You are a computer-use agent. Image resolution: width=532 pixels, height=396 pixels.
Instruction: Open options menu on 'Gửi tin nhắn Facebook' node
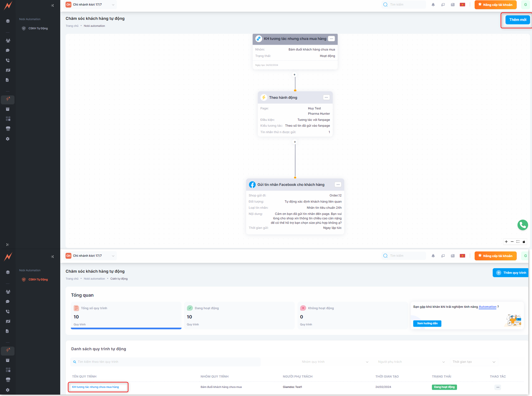tap(338, 184)
